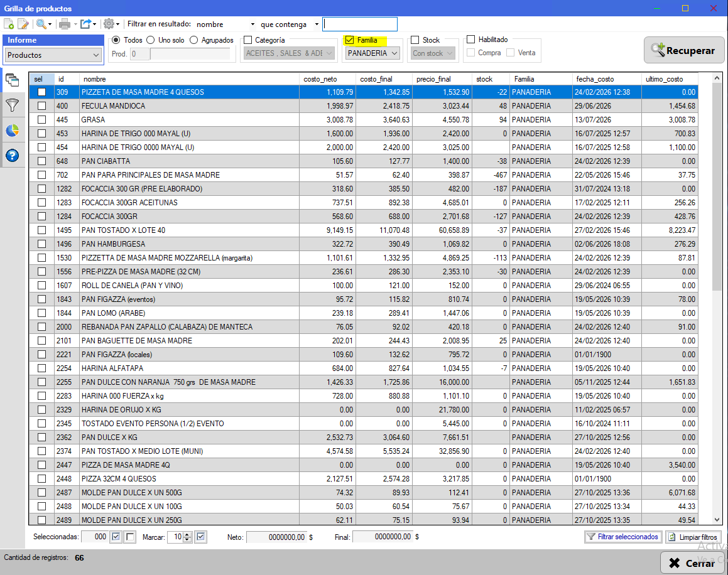Screen dimensions: 728x575
Task: Sort by the ultimo_costo column header
Action: click(x=670, y=79)
